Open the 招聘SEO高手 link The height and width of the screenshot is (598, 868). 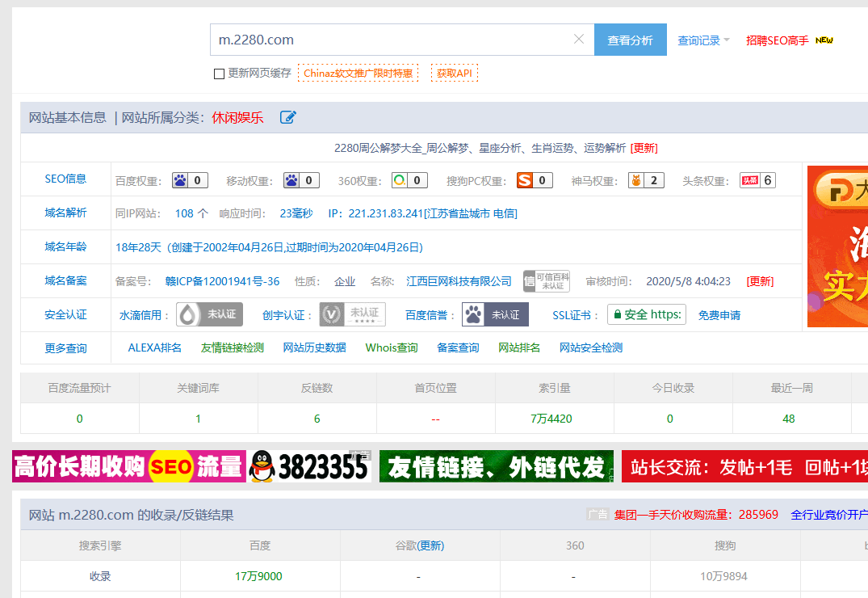click(x=778, y=40)
